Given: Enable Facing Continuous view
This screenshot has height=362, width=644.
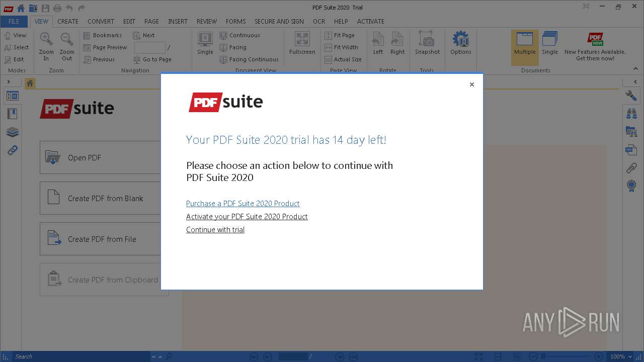Looking at the screenshot, I should click(x=249, y=59).
